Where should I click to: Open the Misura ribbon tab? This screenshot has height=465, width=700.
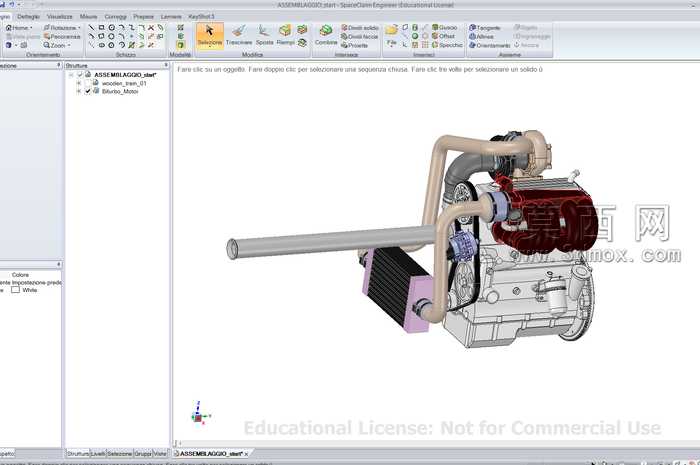click(x=88, y=17)
